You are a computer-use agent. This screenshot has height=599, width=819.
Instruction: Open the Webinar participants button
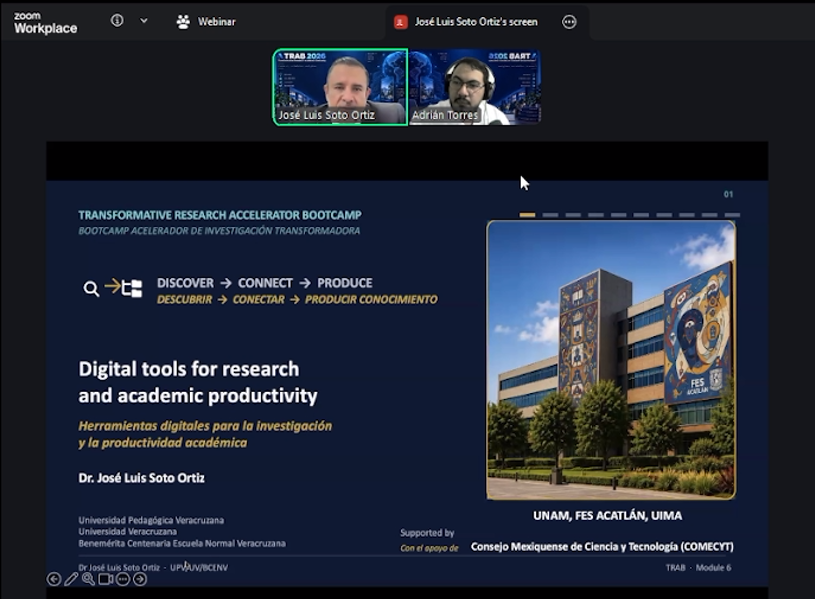pyautogui.click(x=206, y=21)
